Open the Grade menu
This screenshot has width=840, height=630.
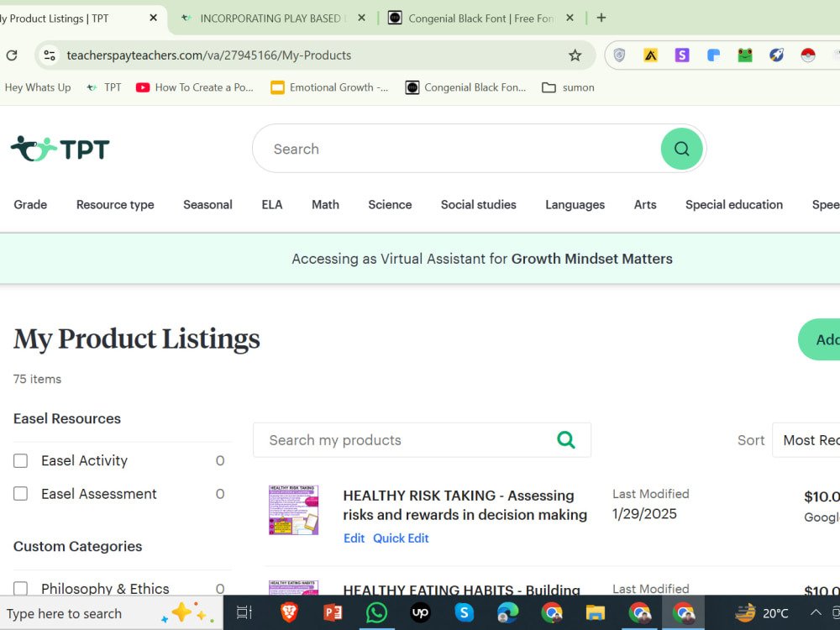[30, 205]
